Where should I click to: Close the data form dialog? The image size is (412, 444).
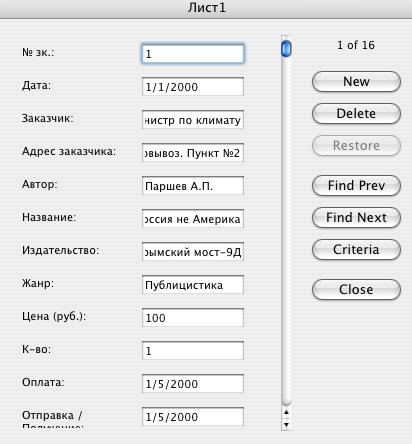click(x=356, y=290)
